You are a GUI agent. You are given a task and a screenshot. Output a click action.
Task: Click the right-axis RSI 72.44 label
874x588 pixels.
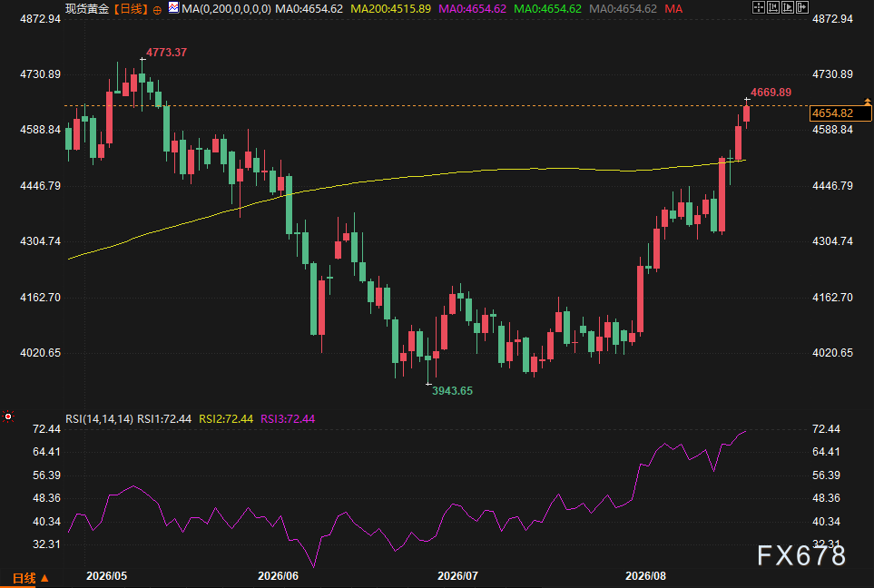(x=826, y=428)
